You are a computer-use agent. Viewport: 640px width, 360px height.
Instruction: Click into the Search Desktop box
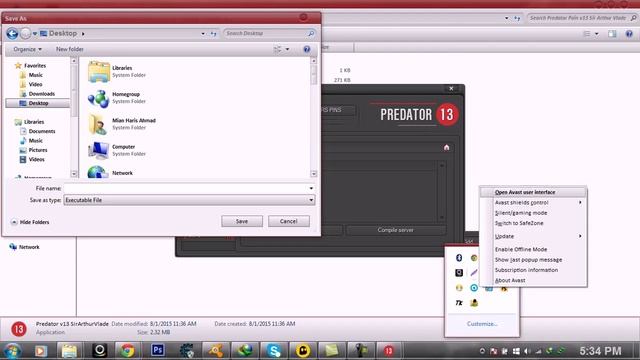tap(269, 33)
